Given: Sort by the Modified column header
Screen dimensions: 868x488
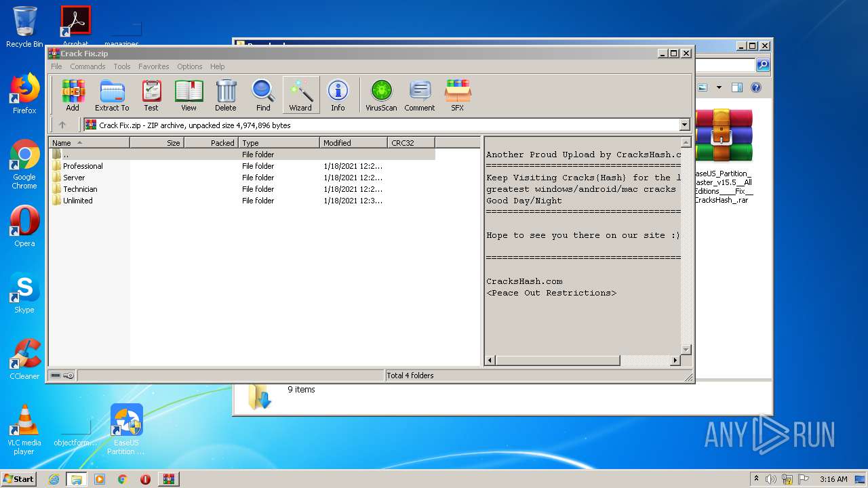Looking at the screenshot, I should tap(353, 142).
